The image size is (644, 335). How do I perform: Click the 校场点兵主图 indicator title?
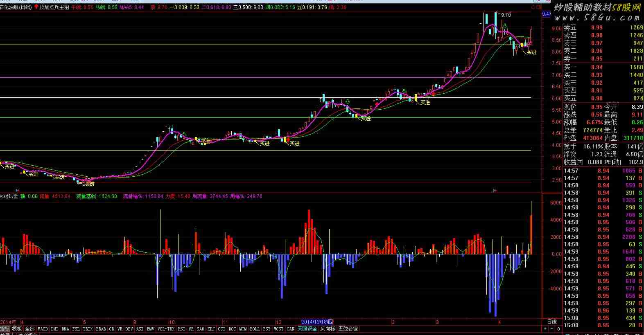(x=54, y=7)
